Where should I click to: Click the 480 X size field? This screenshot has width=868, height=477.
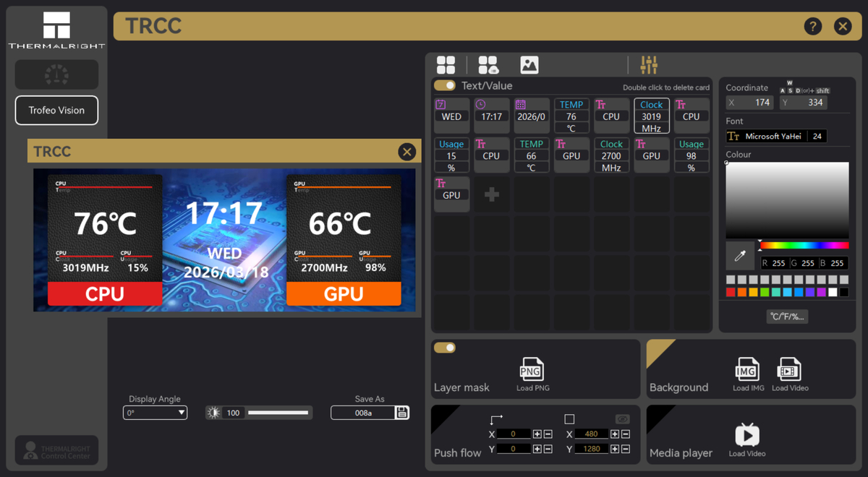coord(592,434)
